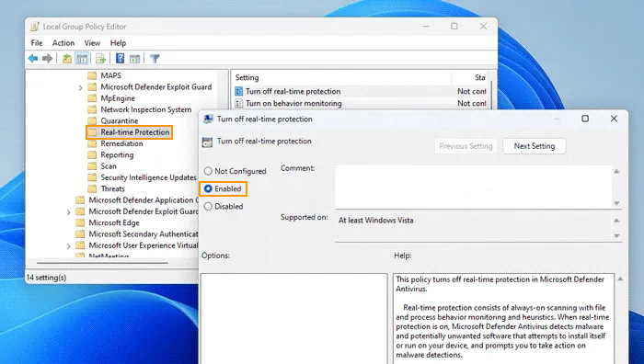Go up one level folder icon
Screen dimensions: 644x364
(66, 59)
